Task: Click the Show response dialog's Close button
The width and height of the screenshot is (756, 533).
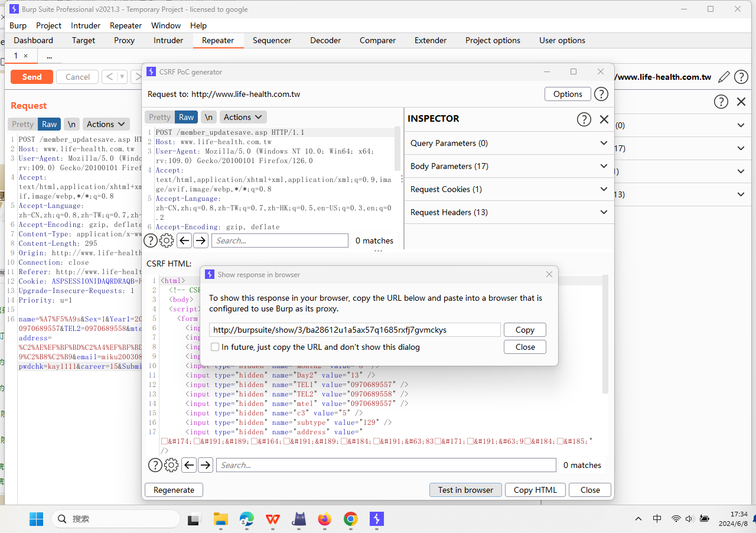Action: coord(524,347)
